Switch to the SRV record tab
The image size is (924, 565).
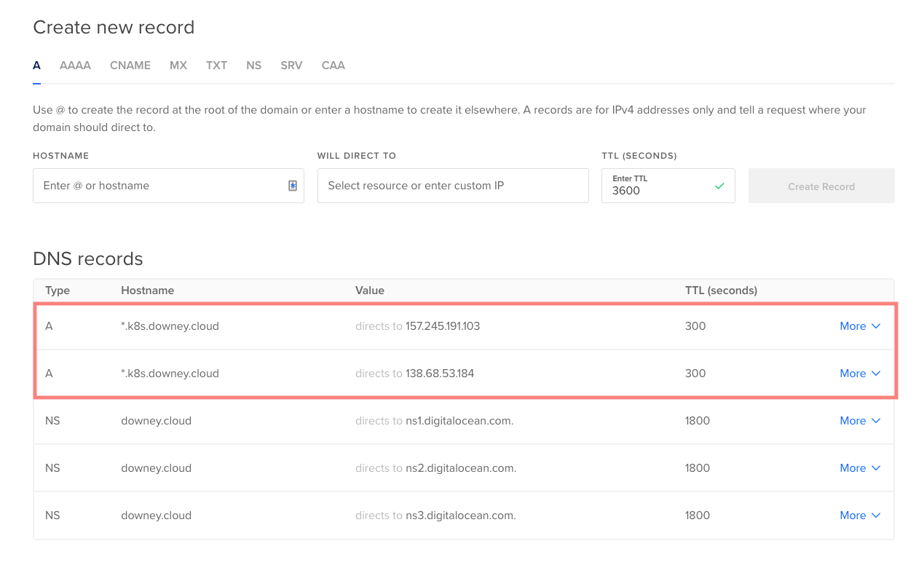pos(291,66)
